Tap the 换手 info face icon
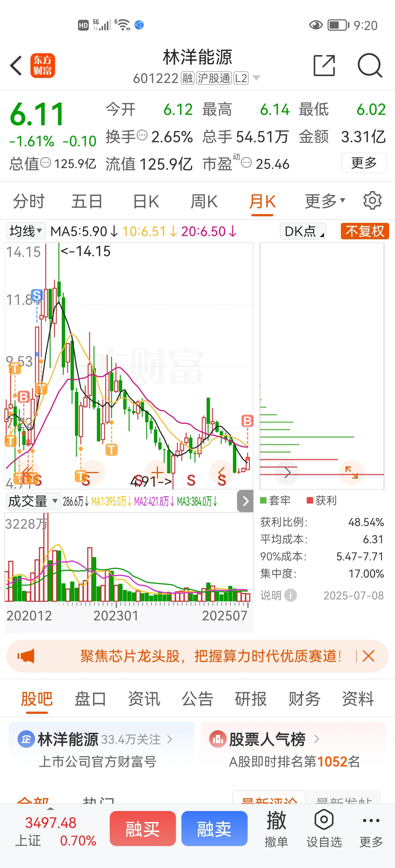The image size is (395, 868). pyautogui.click(x=142, y=135)
